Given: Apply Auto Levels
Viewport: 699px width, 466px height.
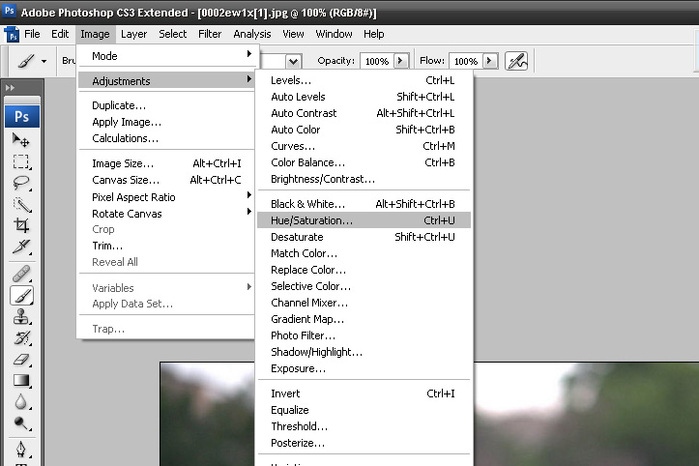Looking at the screenshot, I should pyautogui.click(x=364, y=97).
